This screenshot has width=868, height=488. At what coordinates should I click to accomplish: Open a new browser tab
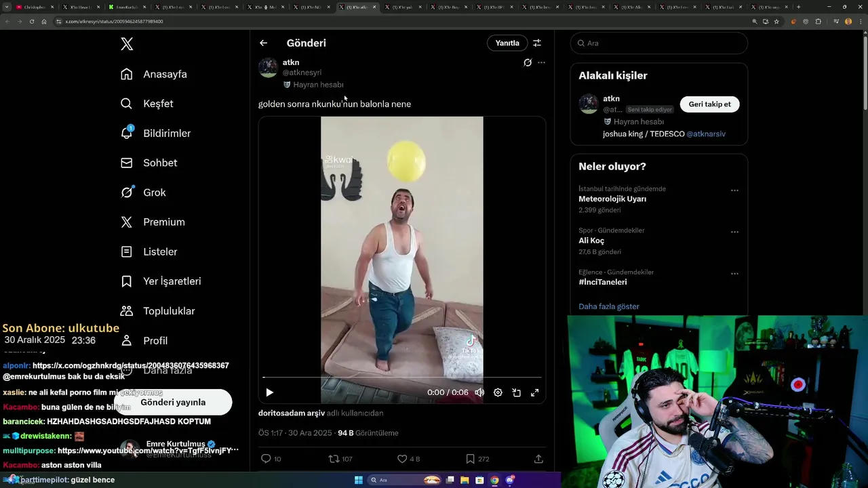point(798,7)
